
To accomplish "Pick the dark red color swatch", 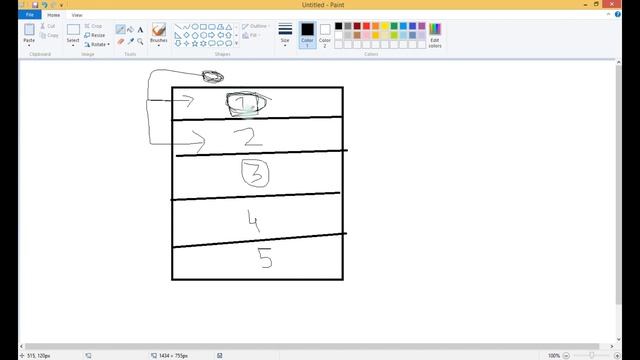I will (357, 26).
